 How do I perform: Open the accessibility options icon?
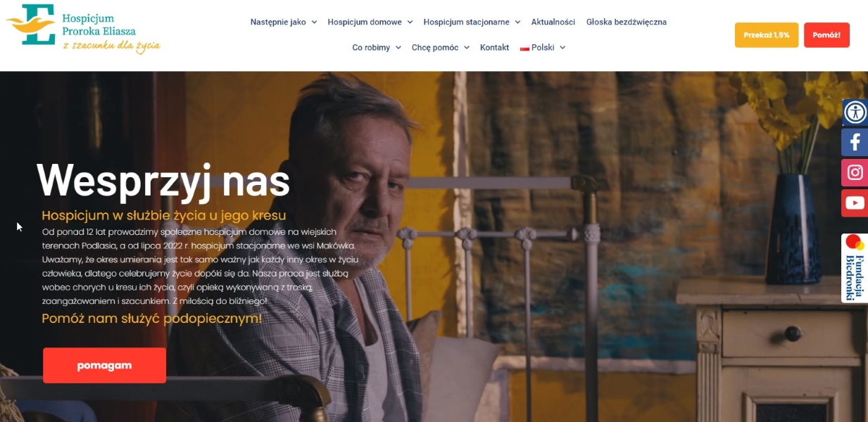click(855, 112)
